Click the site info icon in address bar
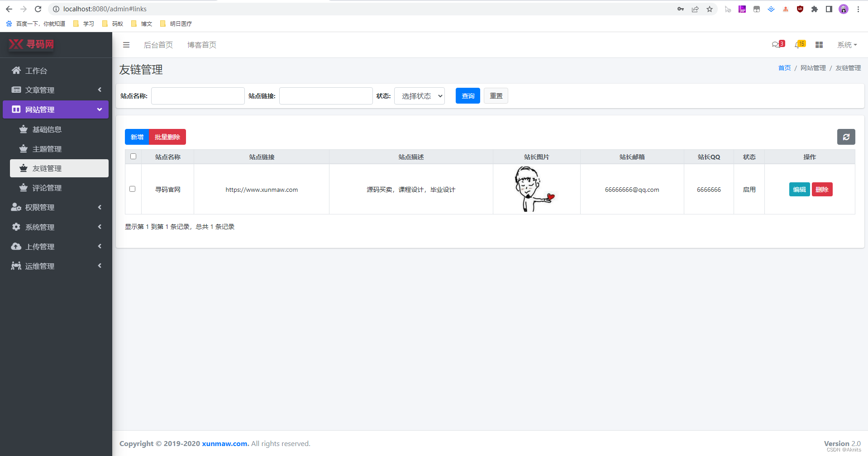Viewport: 868px width, 456px height. coord(56,9)
